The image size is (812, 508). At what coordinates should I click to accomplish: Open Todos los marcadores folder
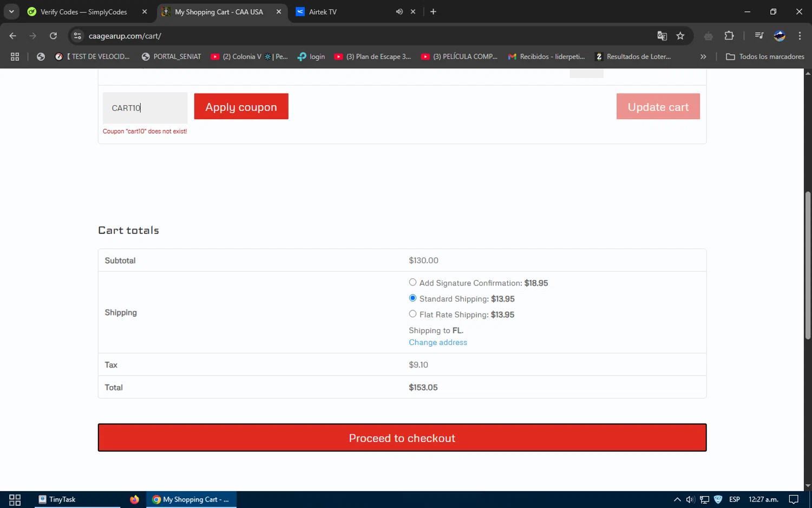[765, 56]
